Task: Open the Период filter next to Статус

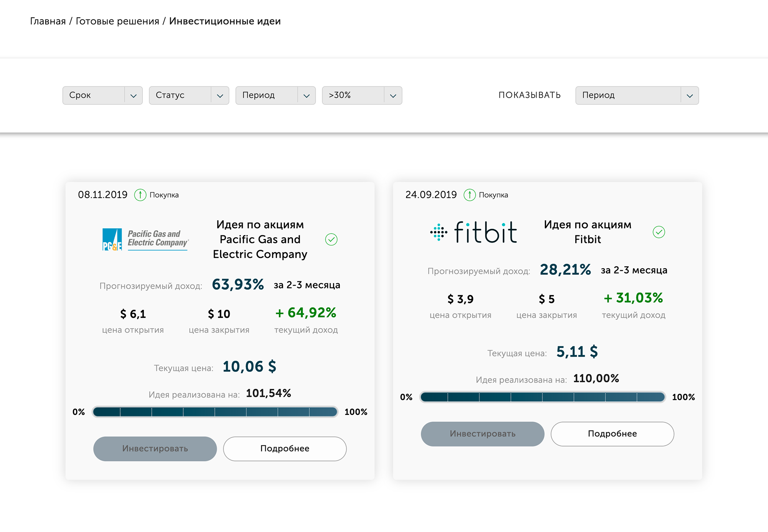Action: click(275, 95)
